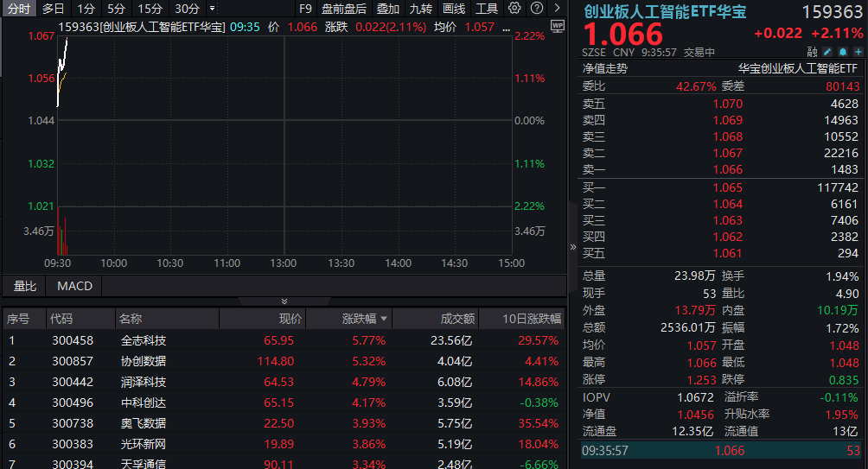This screenshot has width=868, height=469.
Task: Open chart settings gear icon
Action: 514,9
